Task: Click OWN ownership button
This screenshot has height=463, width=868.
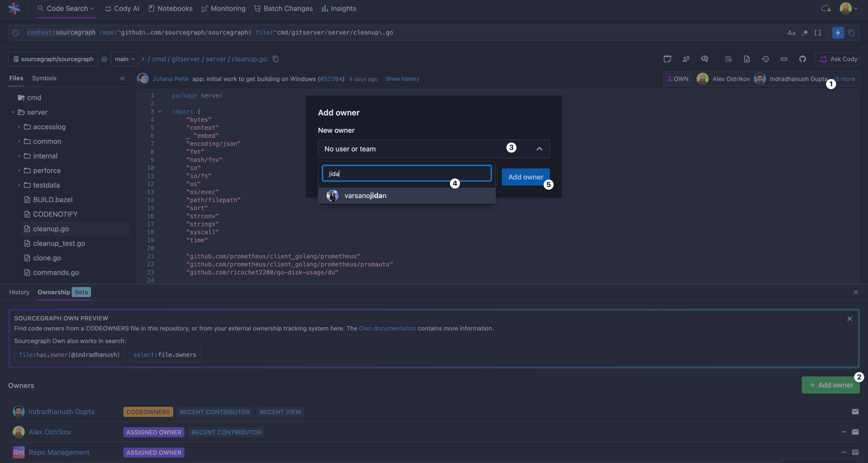Action: 678,79
